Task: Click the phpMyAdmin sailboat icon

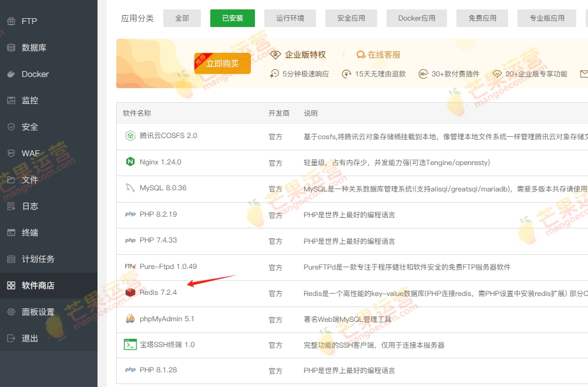Action: point(130,319)
